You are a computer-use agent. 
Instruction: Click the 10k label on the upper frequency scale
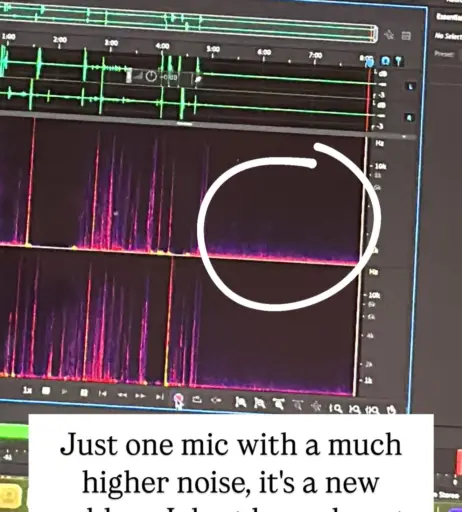[x=380, y=166]
